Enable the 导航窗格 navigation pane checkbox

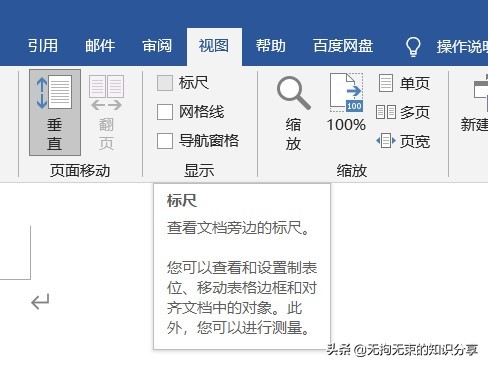(165, 141)
